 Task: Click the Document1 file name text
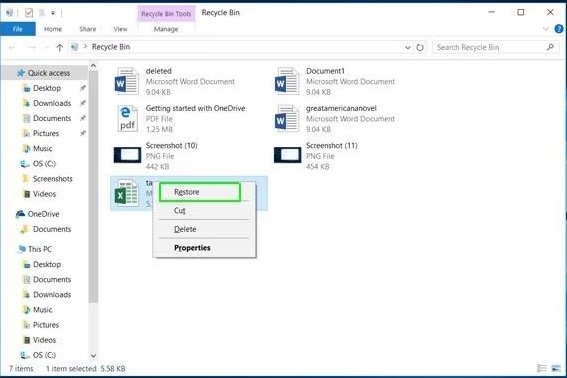tap(325, 71)
